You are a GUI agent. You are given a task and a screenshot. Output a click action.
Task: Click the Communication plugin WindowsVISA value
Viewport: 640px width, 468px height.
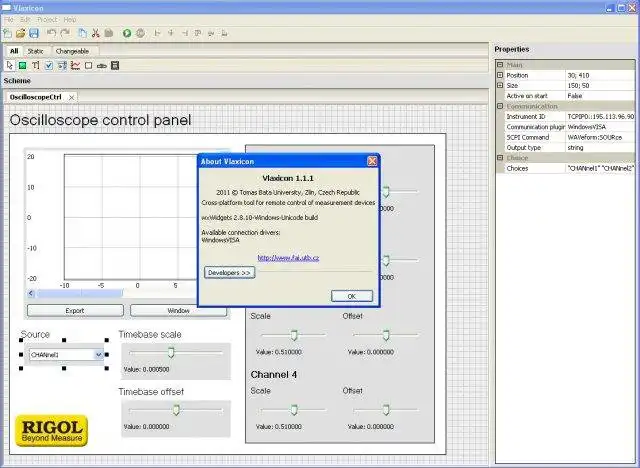[600, 127]
